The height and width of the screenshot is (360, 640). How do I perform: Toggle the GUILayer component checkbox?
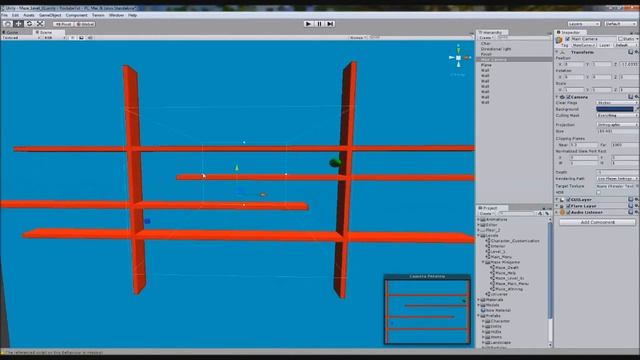pyautogui.click(x=568, y=200)
